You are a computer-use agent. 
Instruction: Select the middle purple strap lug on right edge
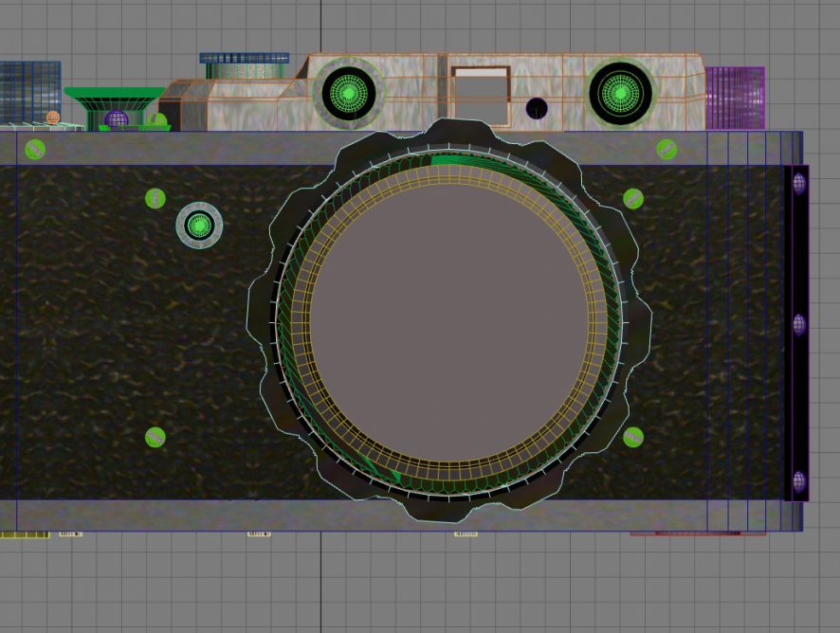(x=799, y=325)
